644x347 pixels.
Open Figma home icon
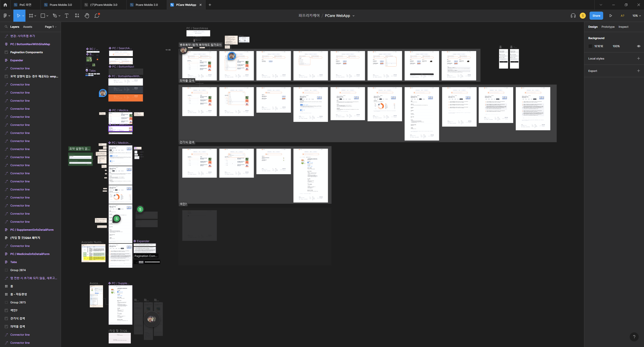click(5, 5)
